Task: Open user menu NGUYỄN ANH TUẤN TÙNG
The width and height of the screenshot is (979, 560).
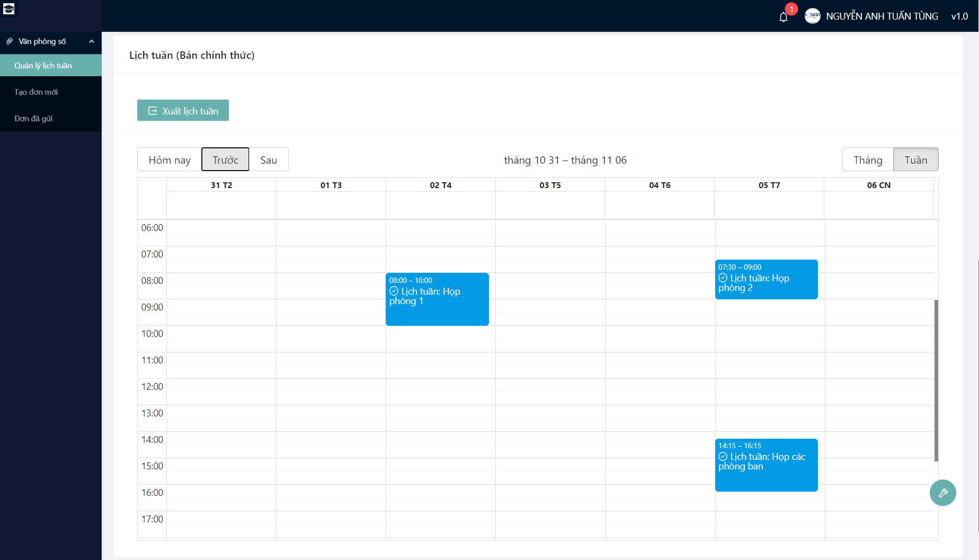Action: [x=882, y=16]
